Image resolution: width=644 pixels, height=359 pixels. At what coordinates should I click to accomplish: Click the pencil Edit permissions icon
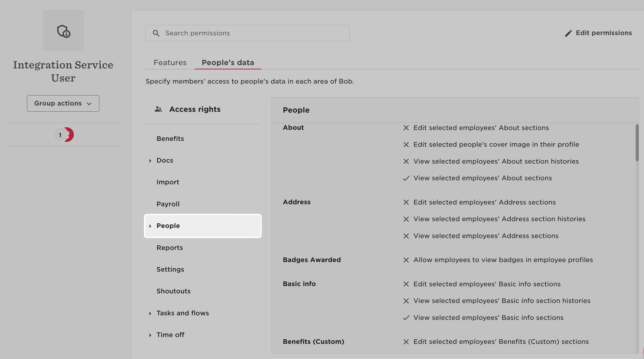(568, 33)
